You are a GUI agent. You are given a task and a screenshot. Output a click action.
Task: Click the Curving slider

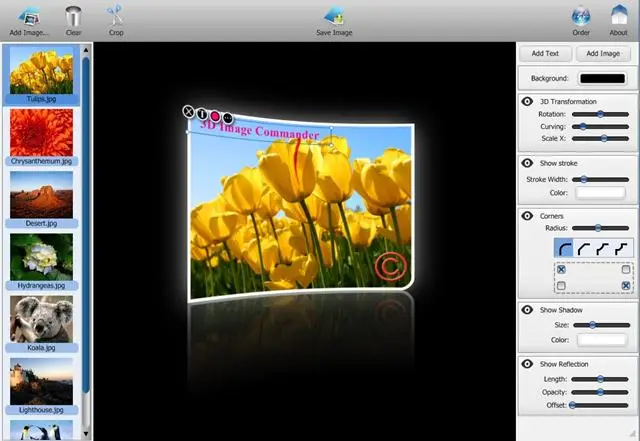pyautogui.click(x=600, y=127)
